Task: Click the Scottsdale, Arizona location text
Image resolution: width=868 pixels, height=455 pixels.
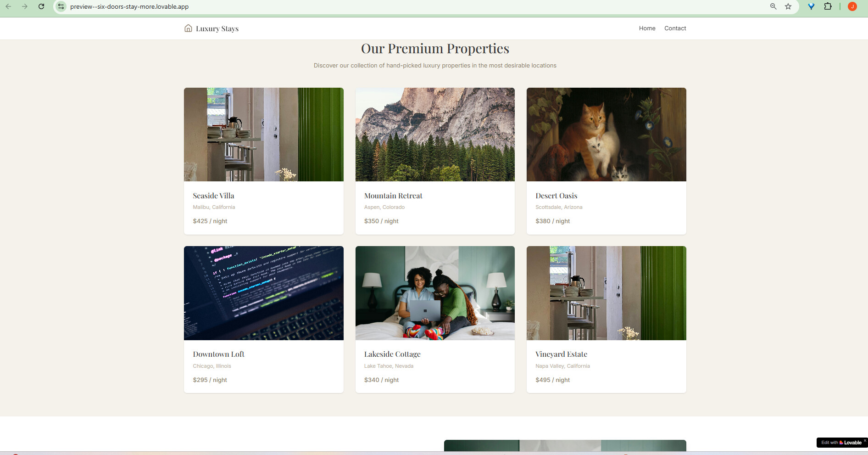Action: coord(559,207)
